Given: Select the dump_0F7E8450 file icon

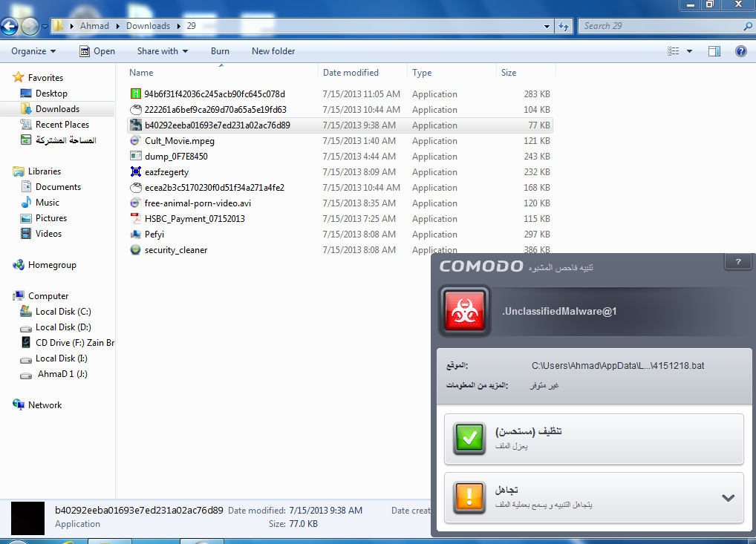Looking at the screenshot, I should (136, 156).
